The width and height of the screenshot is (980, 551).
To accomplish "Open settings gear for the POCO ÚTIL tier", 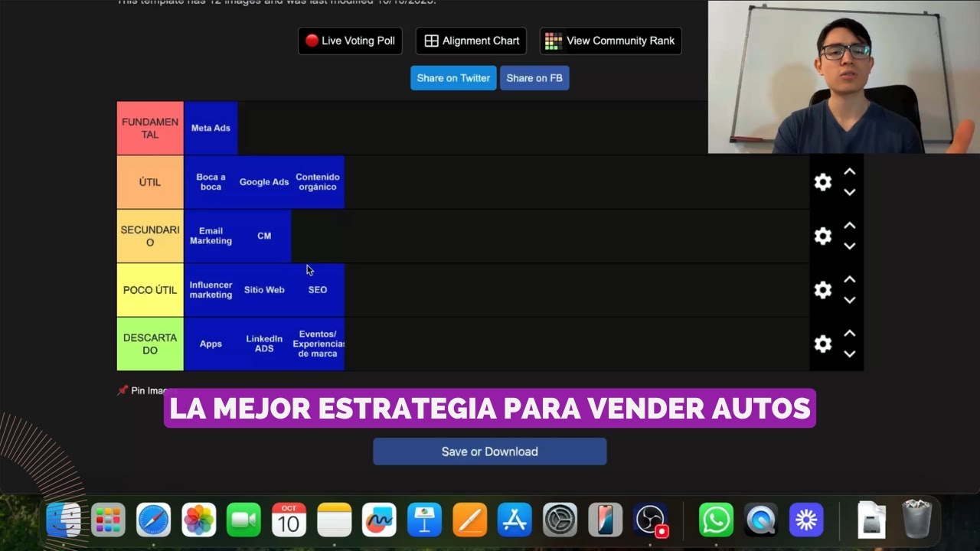I will coord(823,290).
